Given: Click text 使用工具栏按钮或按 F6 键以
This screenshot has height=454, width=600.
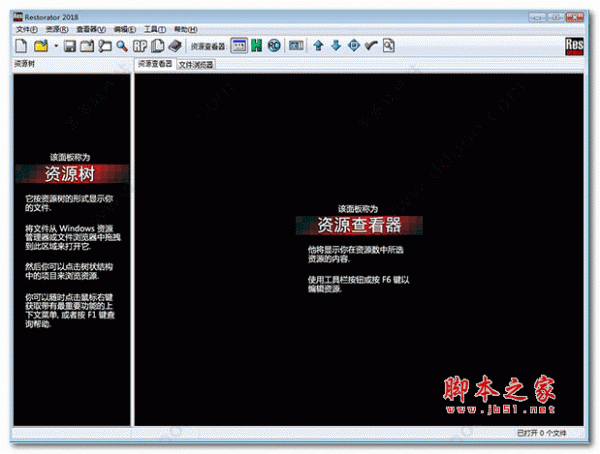Looking at the screenshot, I should pyautogui.click(x=359, y=280).
